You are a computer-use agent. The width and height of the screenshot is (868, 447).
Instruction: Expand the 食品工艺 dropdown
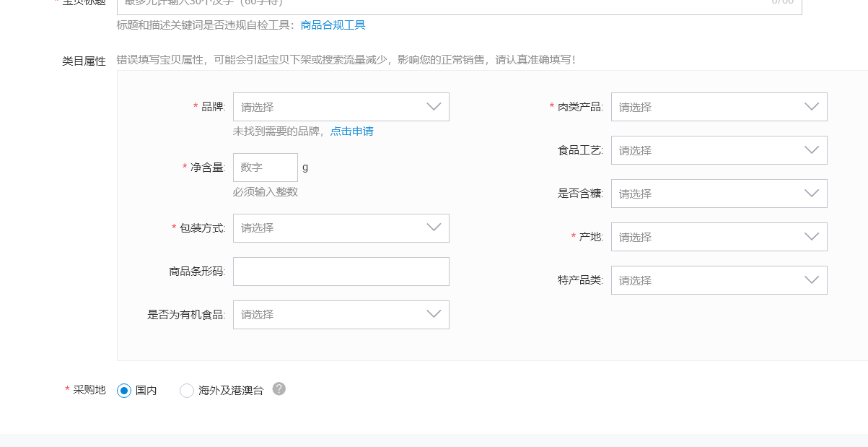point(719,150)
